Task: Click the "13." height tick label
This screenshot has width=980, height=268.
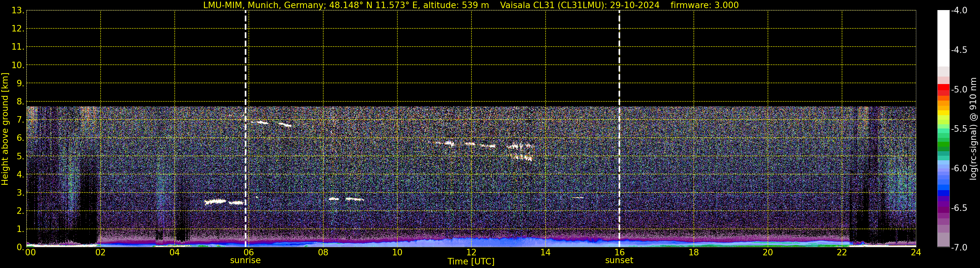Action: (18, 11)
